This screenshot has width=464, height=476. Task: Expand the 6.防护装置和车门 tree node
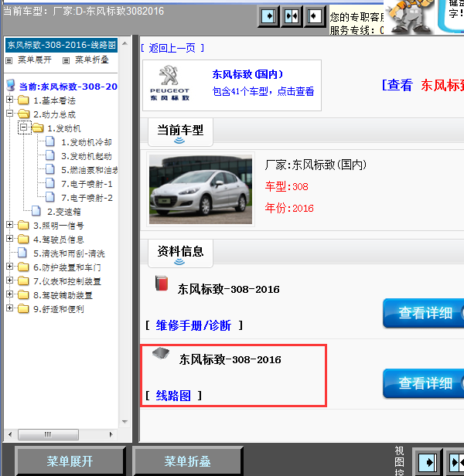coord(10,267)
